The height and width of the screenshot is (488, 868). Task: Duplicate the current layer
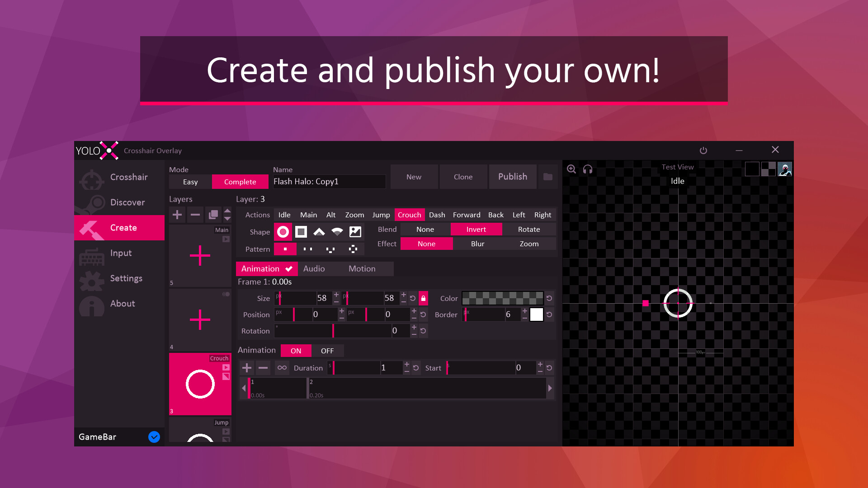coord(213,214)
